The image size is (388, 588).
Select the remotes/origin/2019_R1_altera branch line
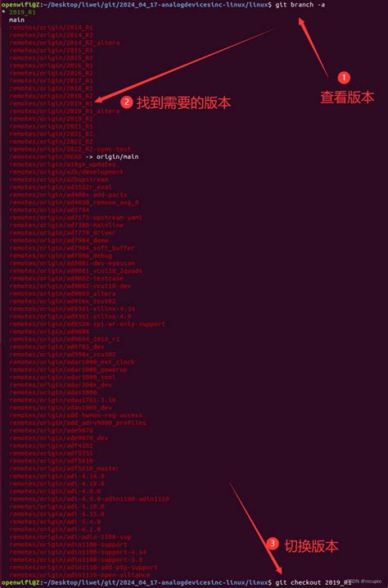[x=65, y=111]
